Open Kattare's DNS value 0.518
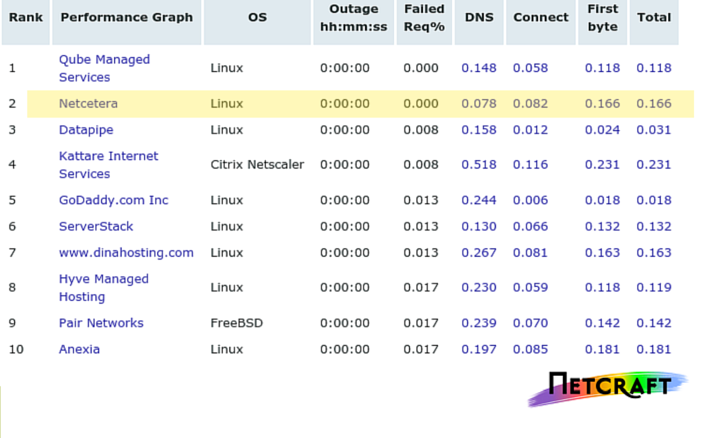The width and height of the screenshot is (720, 438). point(479,164)
